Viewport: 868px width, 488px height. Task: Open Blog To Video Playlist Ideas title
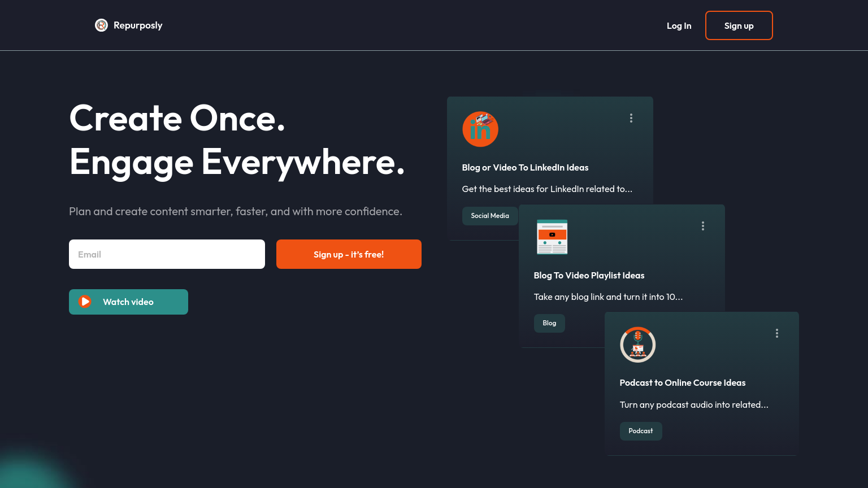(589, 276)
